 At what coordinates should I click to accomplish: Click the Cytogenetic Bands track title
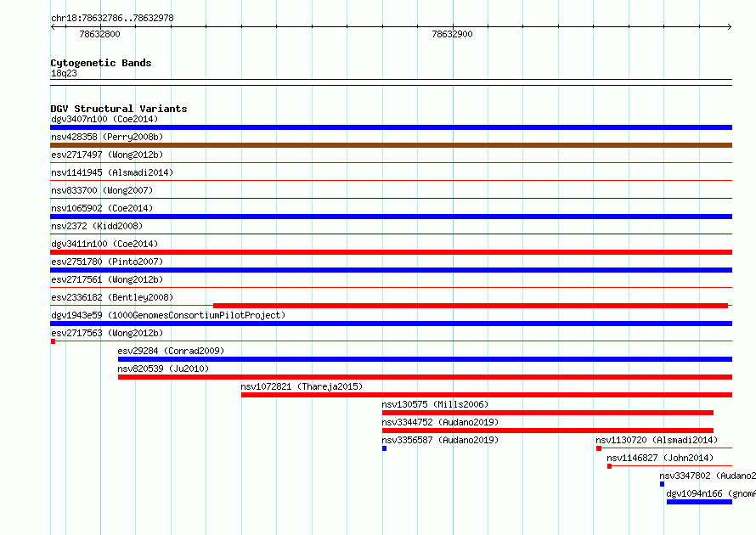pyautogui.click(x=101, y=63)
